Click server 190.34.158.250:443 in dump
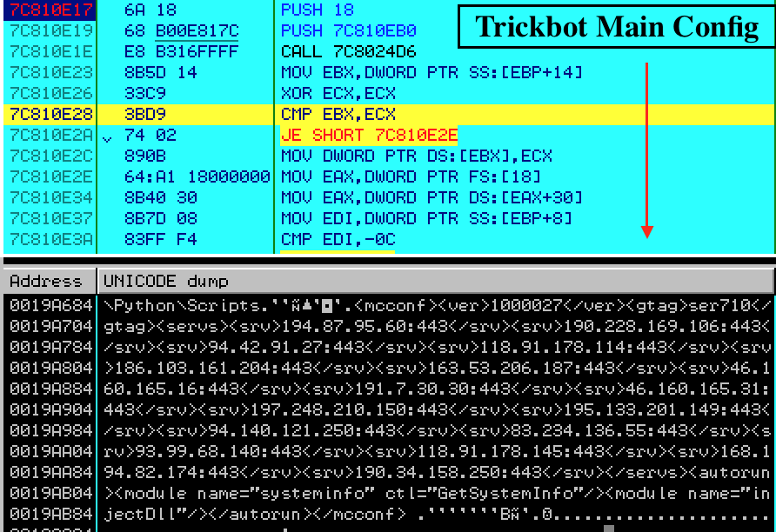776x532 pixels. click(x=447, y=473)
